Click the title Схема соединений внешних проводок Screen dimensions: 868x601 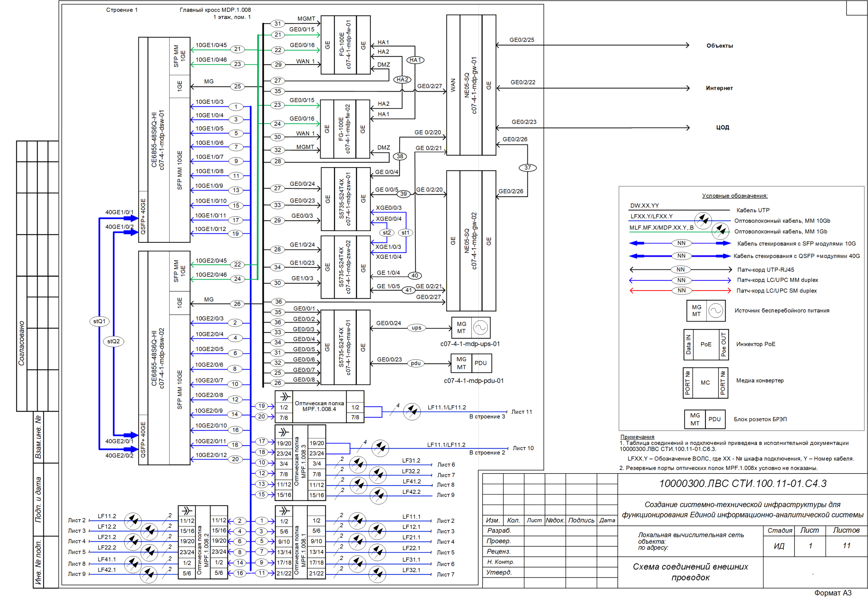point(690,571)
